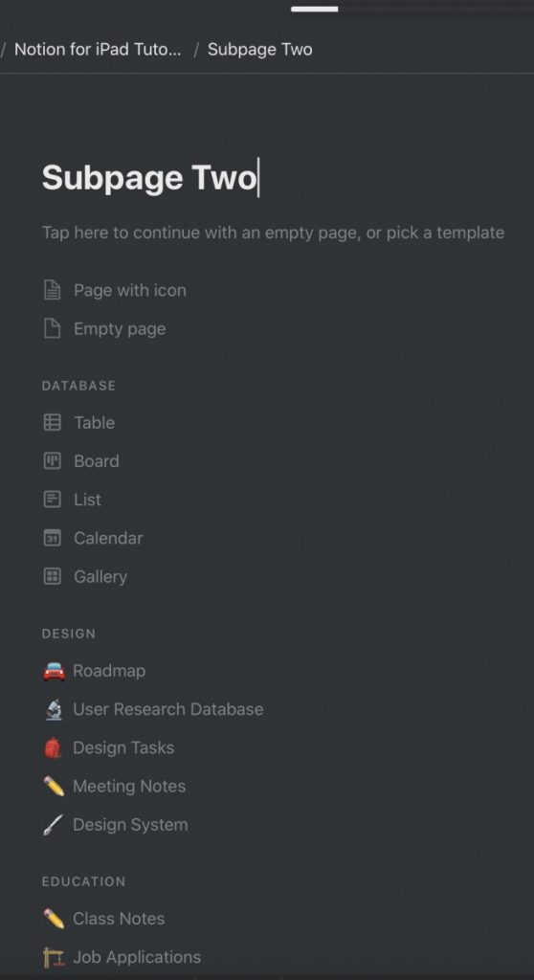Select the Table database icon
Image resolution: width=534 pixels, height=980 pixels.
(x=53, y=422)
